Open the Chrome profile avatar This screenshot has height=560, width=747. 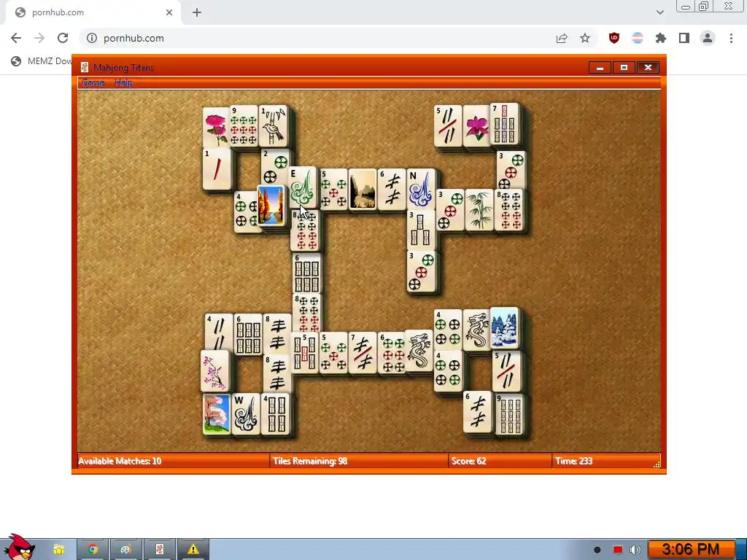click(x=708, y=38)
